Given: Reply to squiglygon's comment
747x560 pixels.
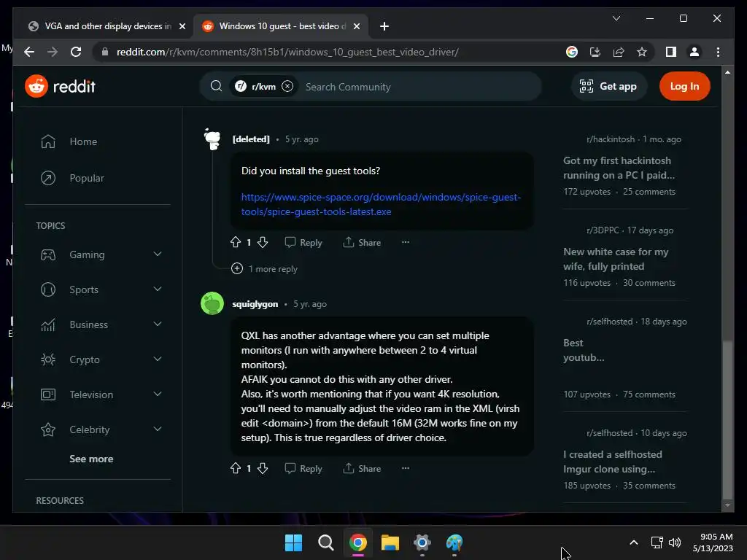Looking at the screenshot, I should click(303, 468).
